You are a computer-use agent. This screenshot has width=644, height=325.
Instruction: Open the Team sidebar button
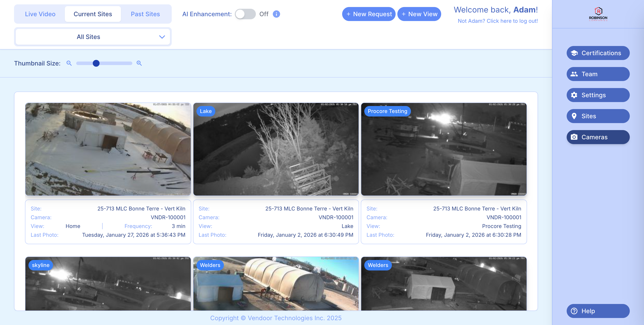598,74
